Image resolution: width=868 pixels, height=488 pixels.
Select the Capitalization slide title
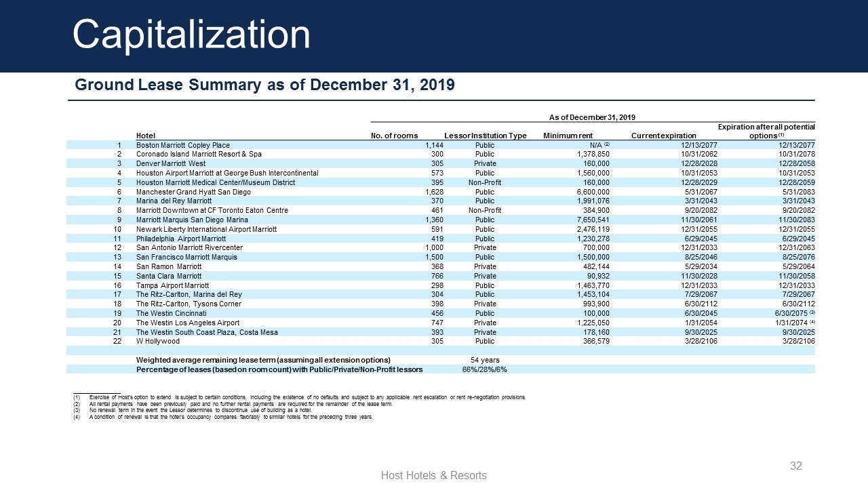click(191, 35)
